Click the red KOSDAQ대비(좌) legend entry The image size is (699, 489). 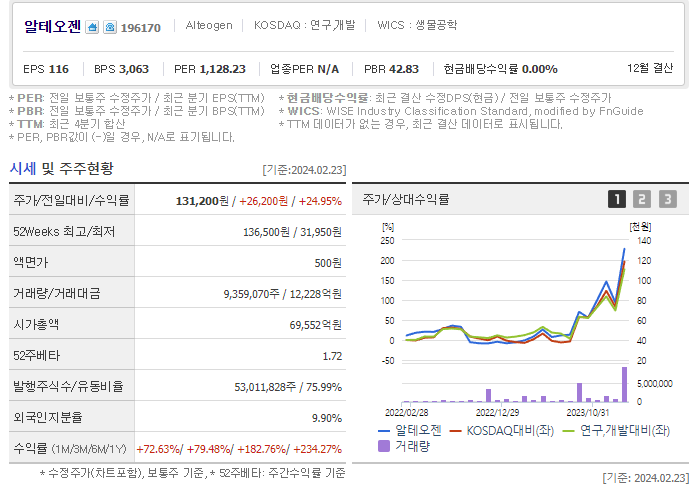[x=502, y=431]
